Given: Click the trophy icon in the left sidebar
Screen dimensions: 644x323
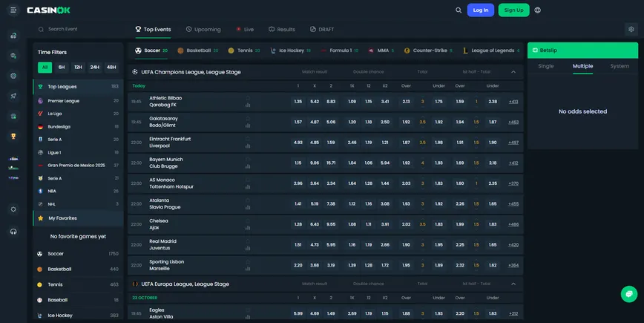Looking at the screenshot, I should (x=13, y=136).
